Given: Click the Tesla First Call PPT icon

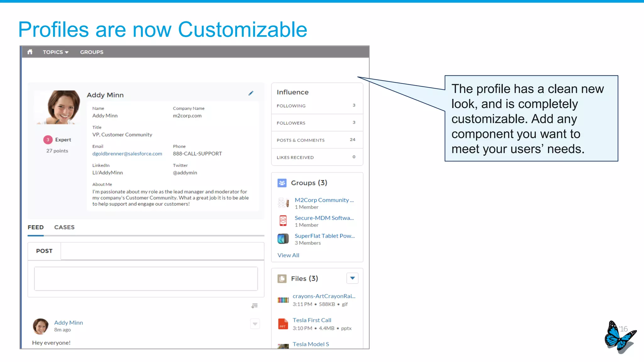Looking at the screenshot, I should tap(283, 324).
